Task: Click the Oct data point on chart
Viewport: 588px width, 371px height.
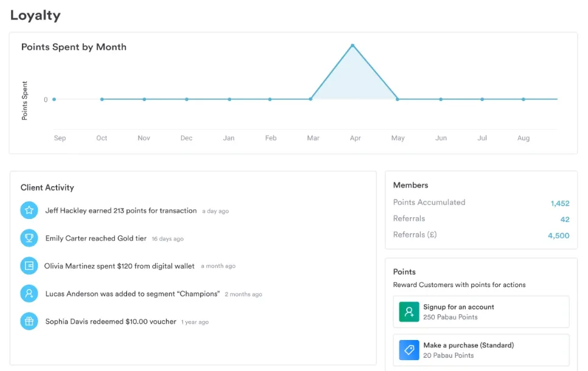Action: [102, 99]
